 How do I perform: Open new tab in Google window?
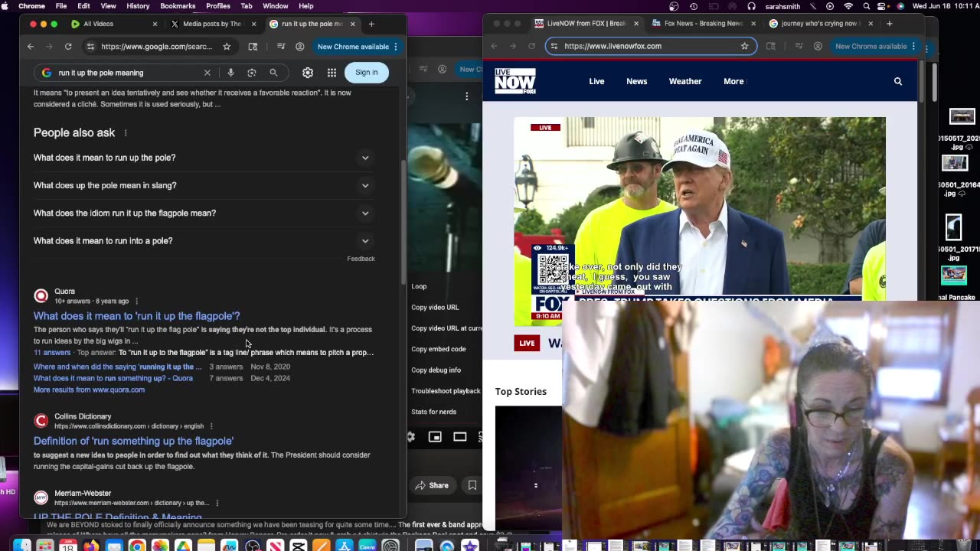[371, 24]
